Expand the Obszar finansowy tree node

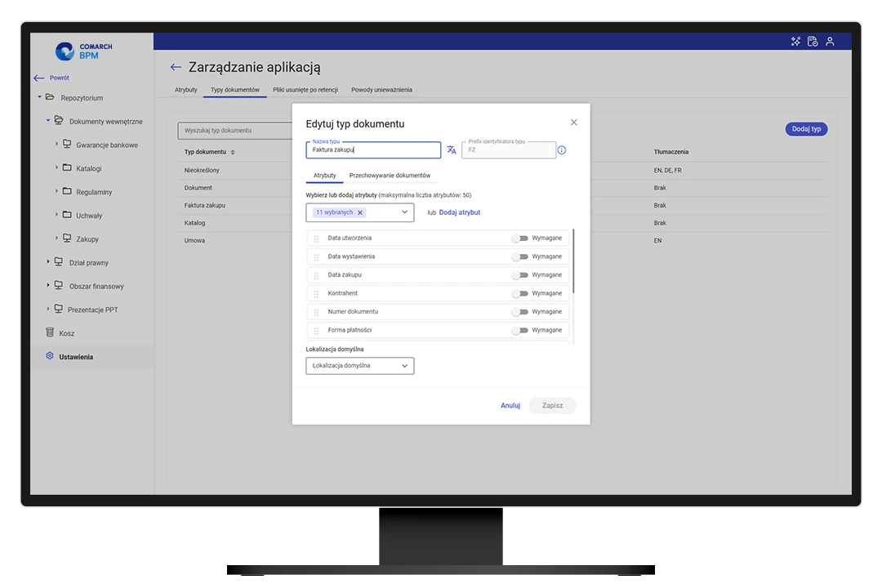48,285
